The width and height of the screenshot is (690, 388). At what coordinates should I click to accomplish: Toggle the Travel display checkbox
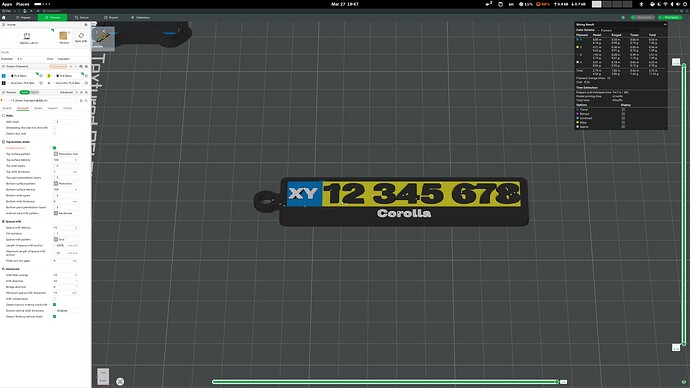[623, 110]
